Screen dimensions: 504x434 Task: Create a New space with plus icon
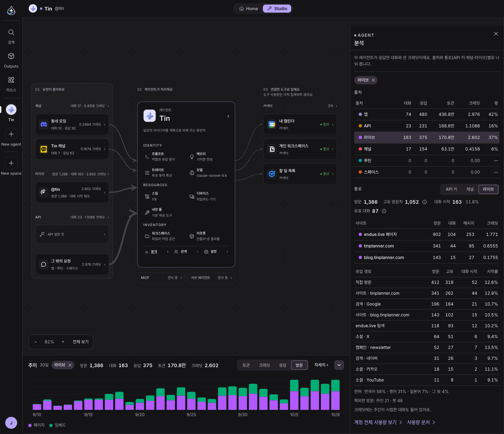click(x=11, y=163)
